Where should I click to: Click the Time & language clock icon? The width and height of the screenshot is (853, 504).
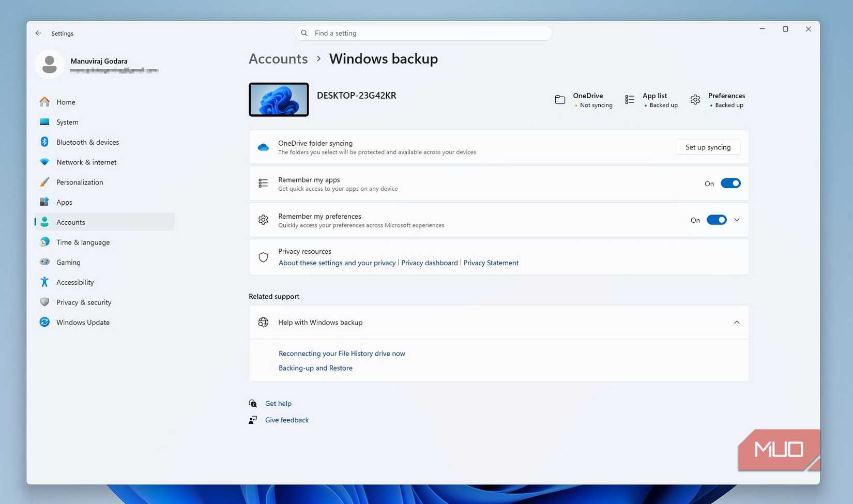pos(44,242)
